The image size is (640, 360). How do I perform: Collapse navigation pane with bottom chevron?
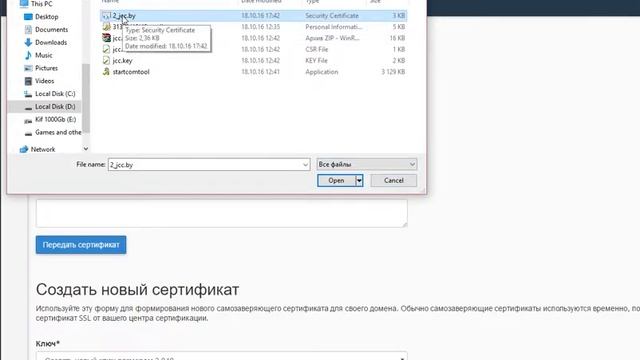tap(86, 149)
